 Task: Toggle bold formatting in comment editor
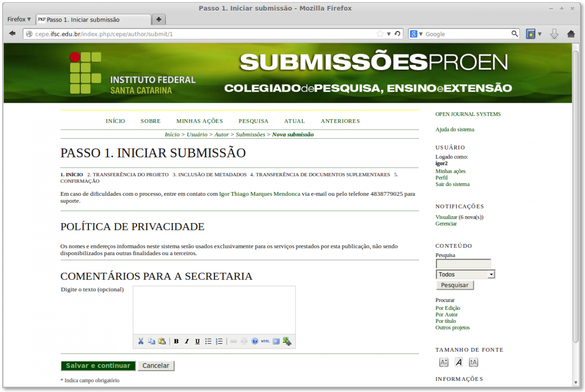pos(176,341)
